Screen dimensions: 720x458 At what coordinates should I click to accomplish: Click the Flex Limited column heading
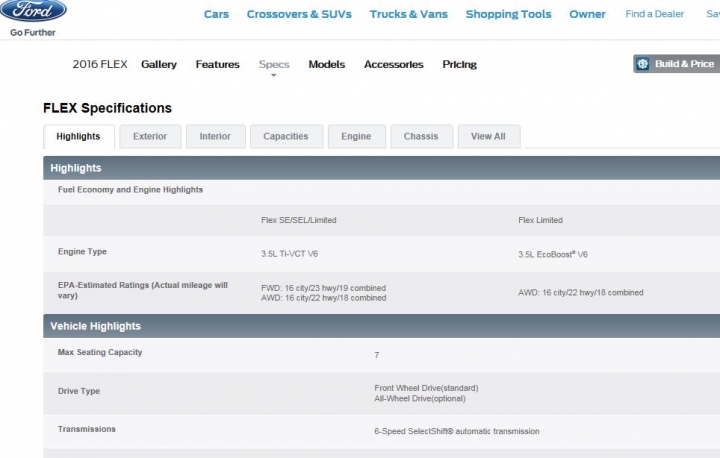tap(540, 220)
